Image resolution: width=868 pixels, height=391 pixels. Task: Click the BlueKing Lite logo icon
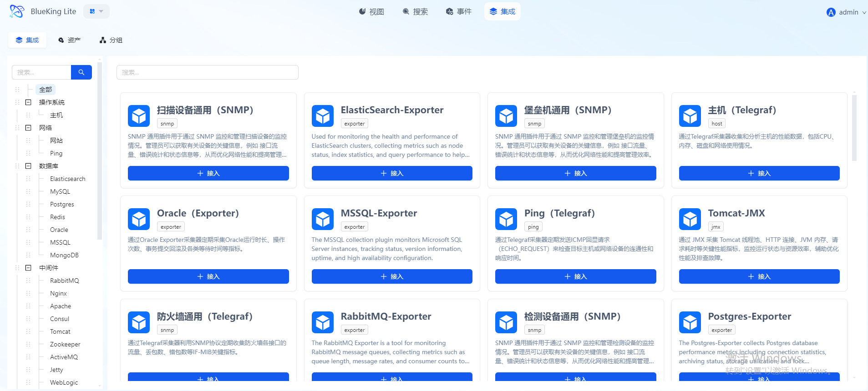click(x=17, y=11)
